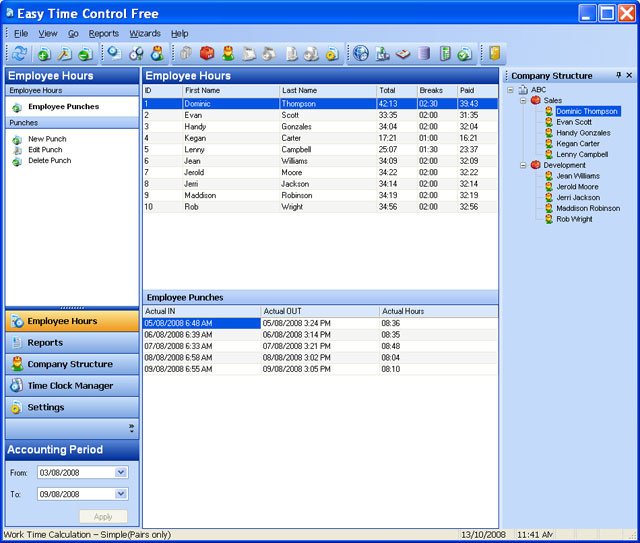Click the red department icon in the toolbar

pyautogui.click(x=207, y=54)
